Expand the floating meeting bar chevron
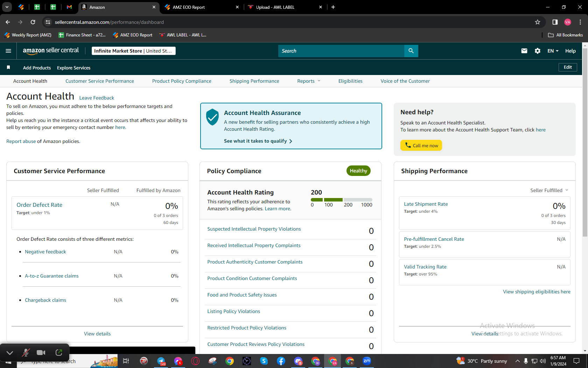588x368 pixels. tap(10, 353)
